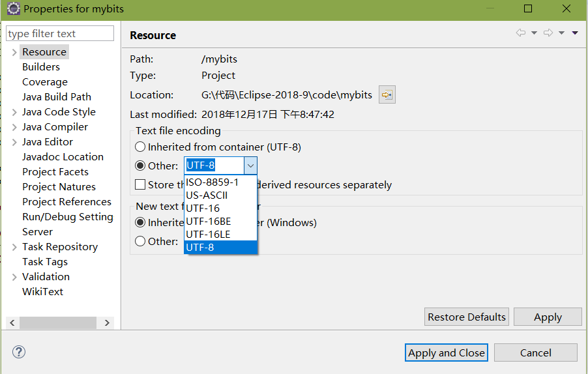Close the Properties for mybits dialog

[566, 8]
